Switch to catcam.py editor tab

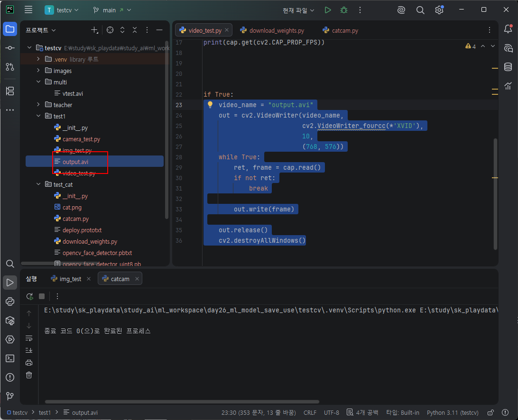[x=340, y=30]
